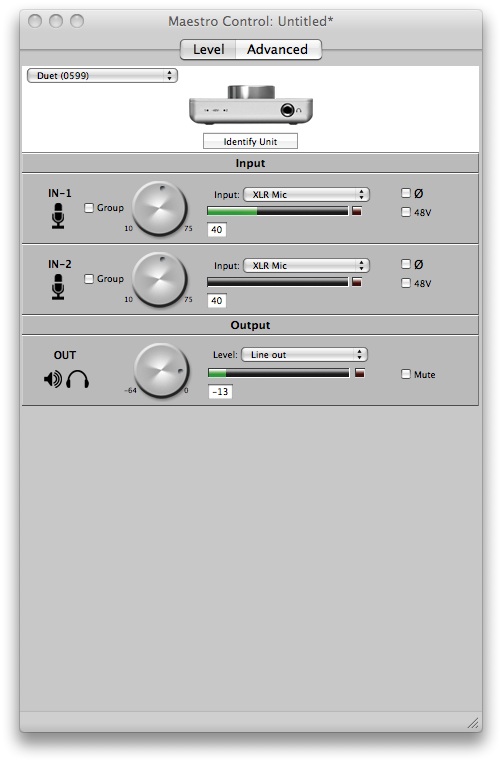Screen dimensions: 502x762
Task: Click the headphones icon in Output
Action: [x=77, y=379]
